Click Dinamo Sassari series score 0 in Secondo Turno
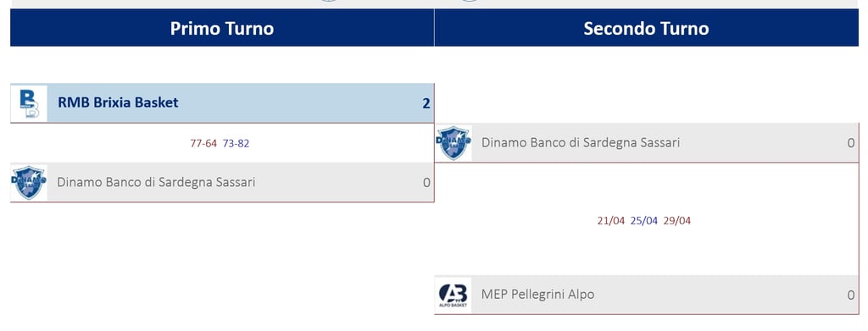Image resolution: width=868 pixels, height=331 pixels. (851, 142)
